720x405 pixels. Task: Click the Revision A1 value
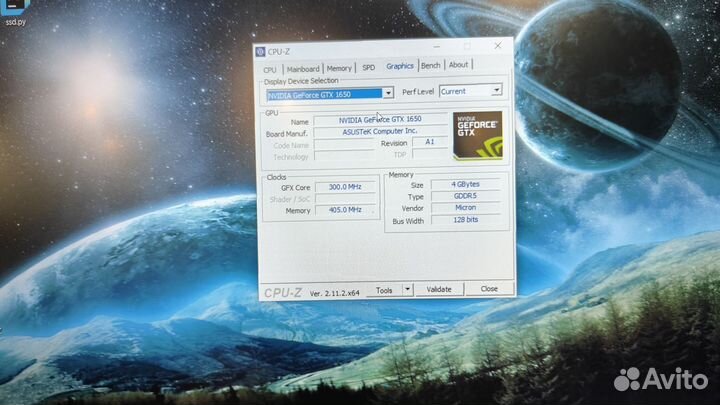pyautogui.click(x=430, y=142)
